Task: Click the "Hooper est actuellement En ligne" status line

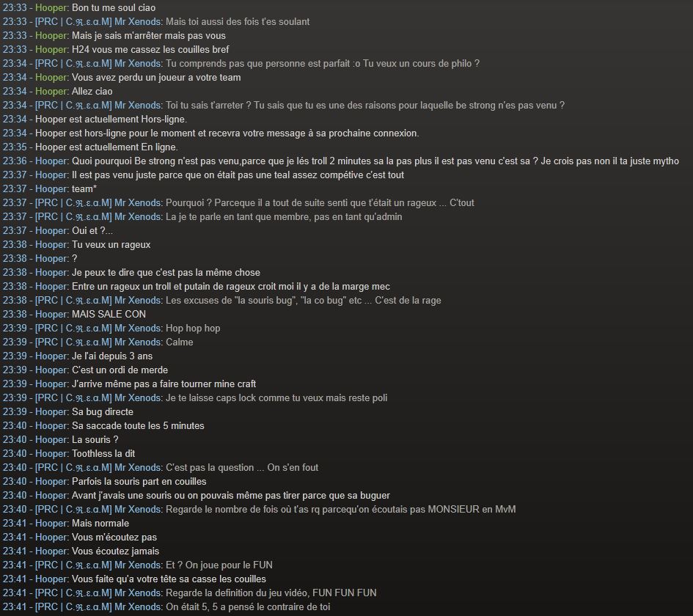Action: 106,147
